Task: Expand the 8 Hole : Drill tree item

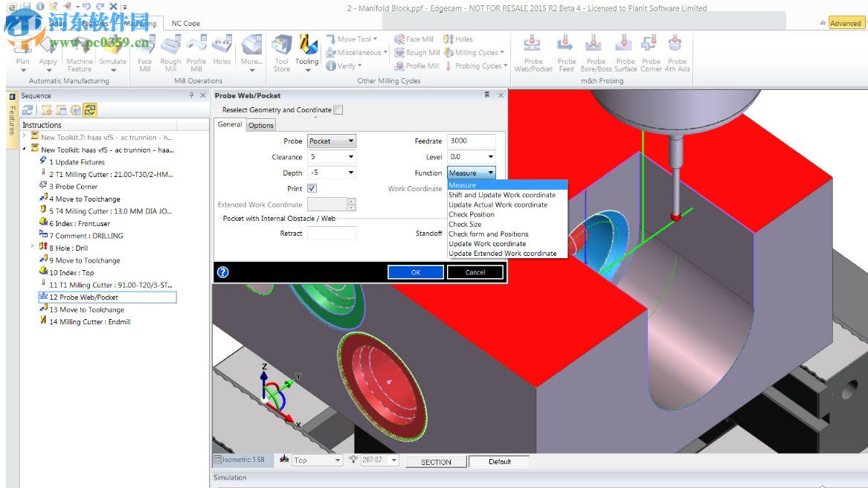Action: pos(32,246)
